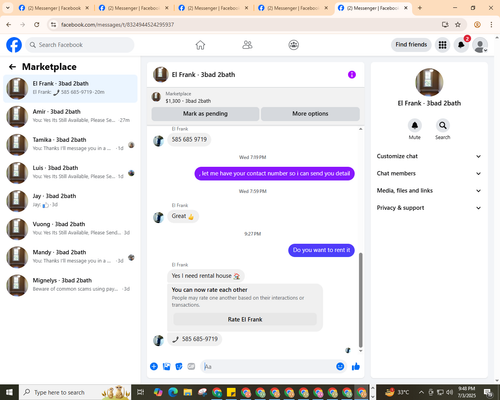The width and height of the screenshot is (500, 400).
Task: Expand the Privacy & support section
Action: pyautogui.click(x=429, y=208)
